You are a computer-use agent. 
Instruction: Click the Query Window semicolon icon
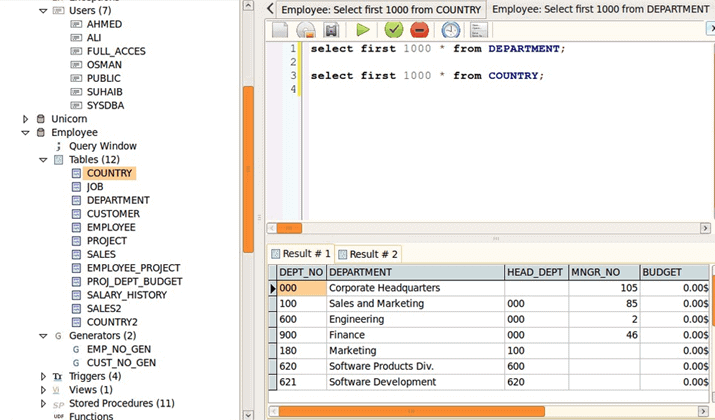pyautogui.click(x=58, y=146)
